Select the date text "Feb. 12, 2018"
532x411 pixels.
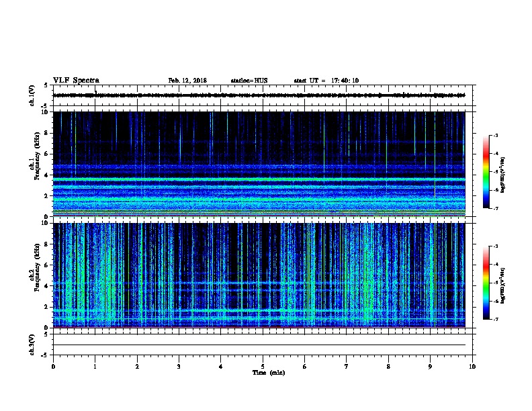pos(187,81)
